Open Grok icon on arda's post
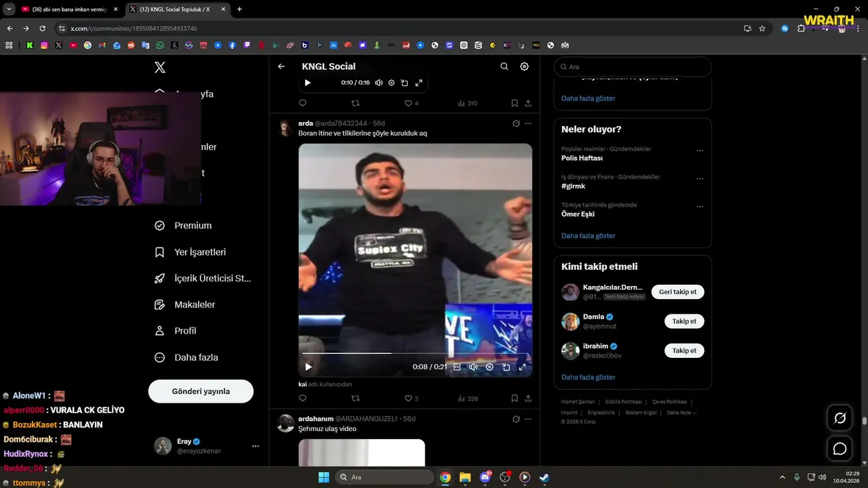The width and height of the screenshot is (868, 488). coord(516,123)
